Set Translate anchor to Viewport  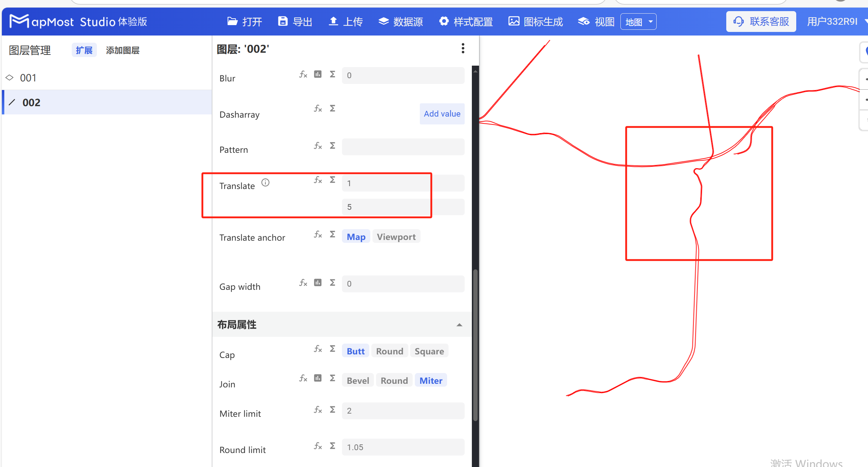coord(396,236)
